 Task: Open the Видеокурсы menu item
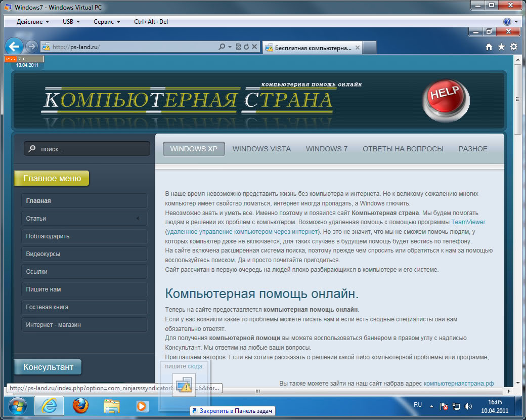click(84, 254)
